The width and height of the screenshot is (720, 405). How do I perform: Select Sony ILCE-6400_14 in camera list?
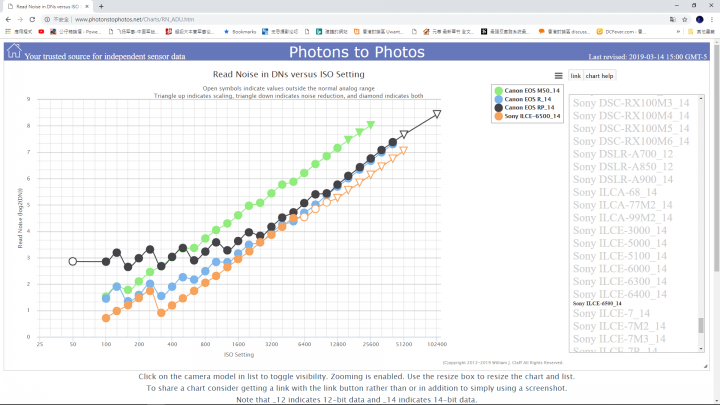click(x=618, y=294)
